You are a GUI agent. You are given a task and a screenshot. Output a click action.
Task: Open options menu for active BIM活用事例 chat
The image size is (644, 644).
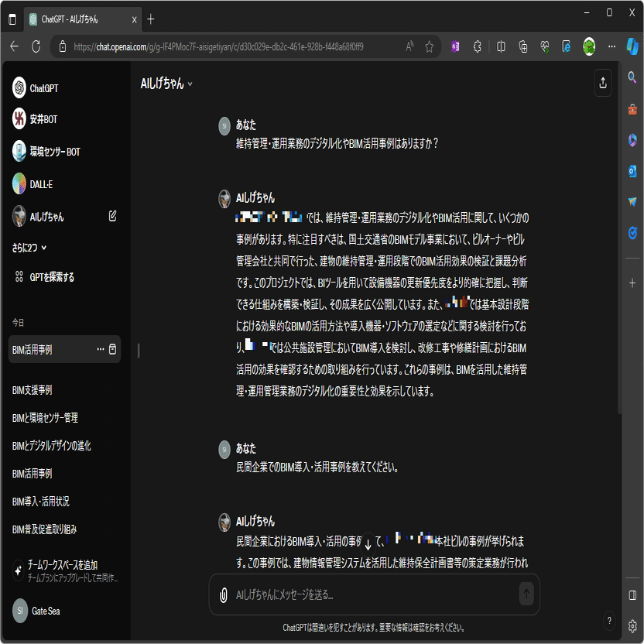point(100,349)
